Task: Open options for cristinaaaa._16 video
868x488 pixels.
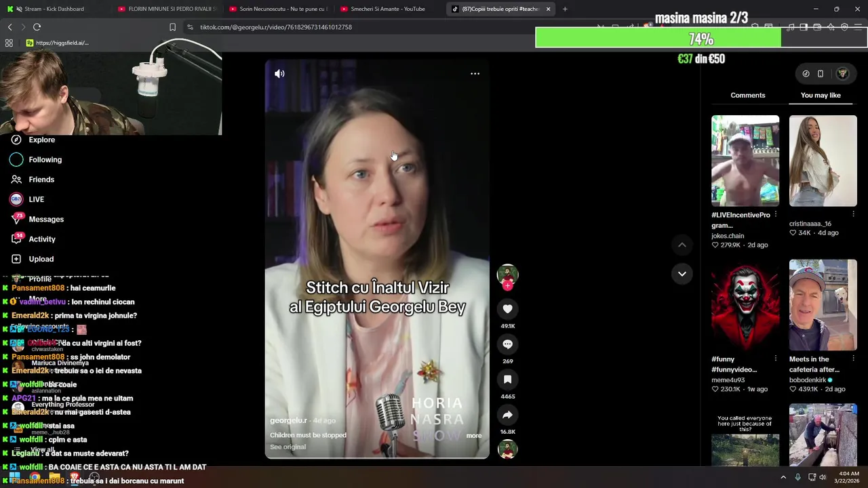Action: [x=853, y=215]
